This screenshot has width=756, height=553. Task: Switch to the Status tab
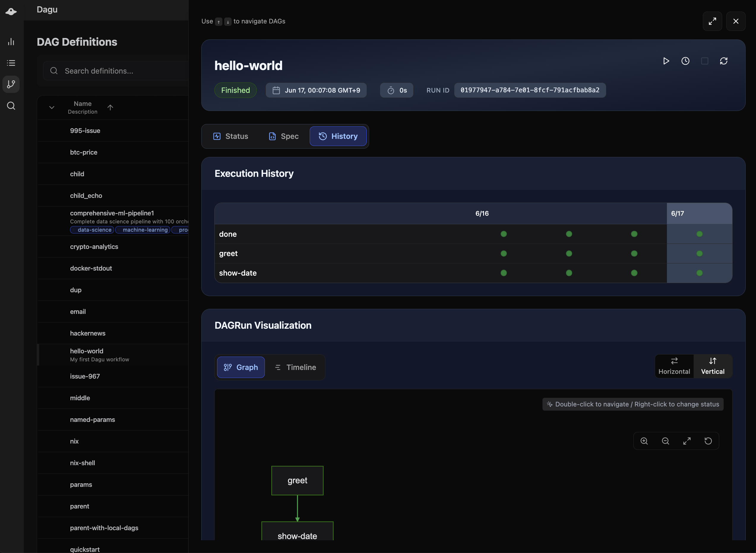[231, 136]
